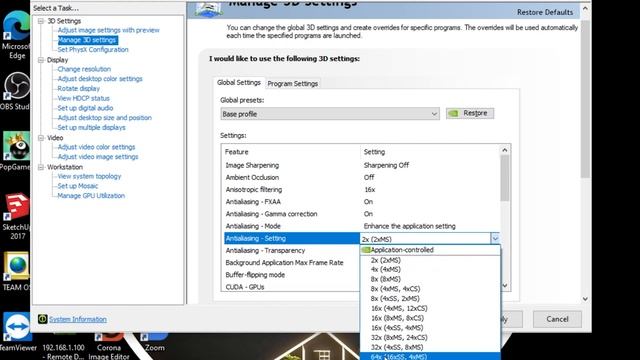
Task: Click Restore Defaults link
Action: coord(545,12)
